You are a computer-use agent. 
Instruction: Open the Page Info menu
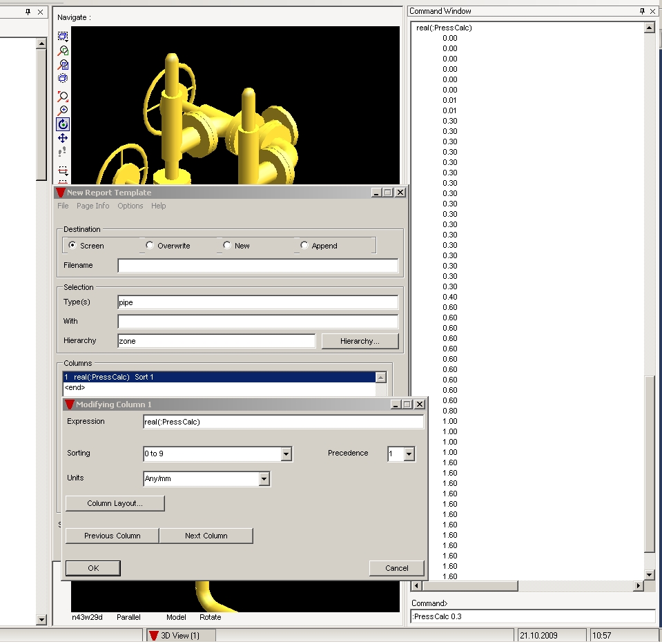pos(93,206)
